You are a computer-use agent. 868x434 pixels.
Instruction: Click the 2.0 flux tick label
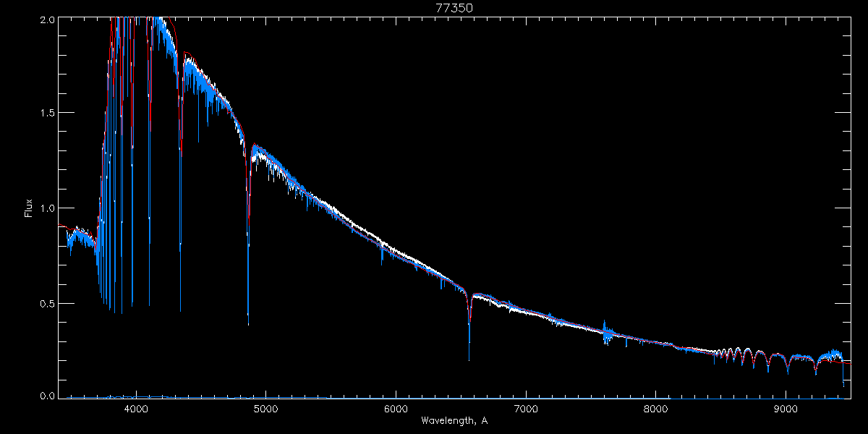46,20
